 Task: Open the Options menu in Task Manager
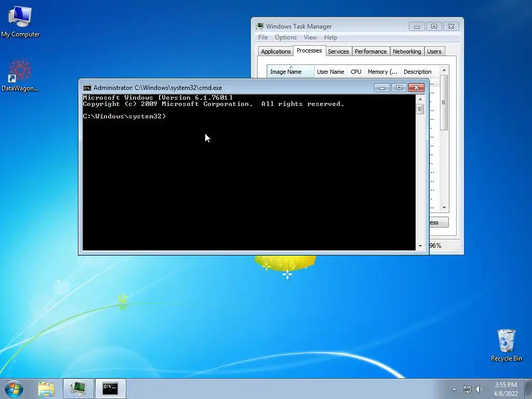(286, 37)
